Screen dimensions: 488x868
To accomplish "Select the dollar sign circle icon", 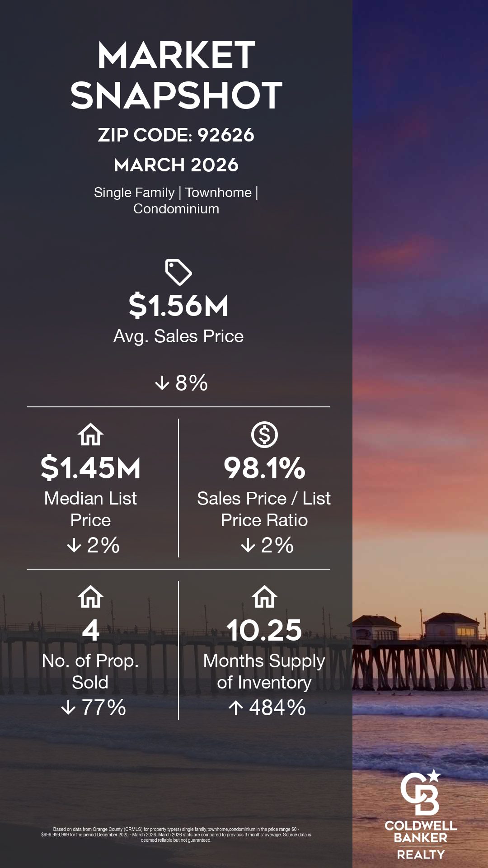I will tap(264, 434).
